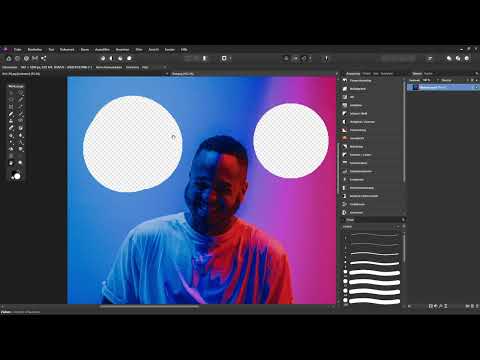Click the Verlaufsumsetzung adjustment icon

(345, 188)
